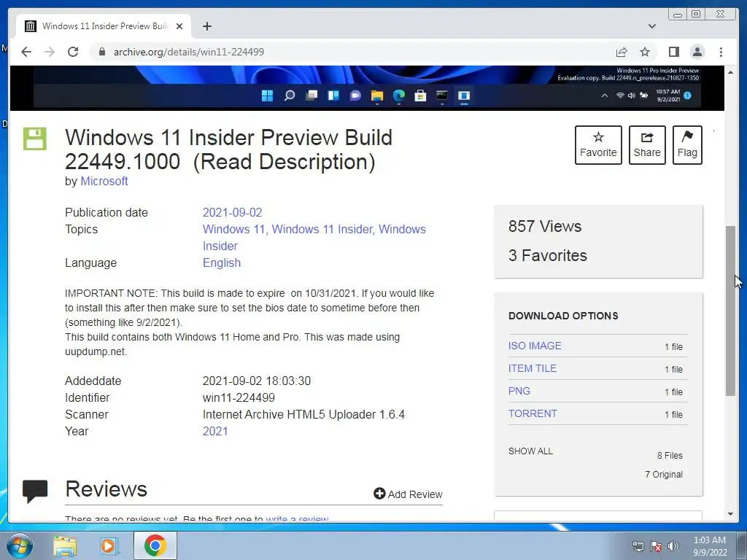Screen dimensions: 747x560
Task: Click the green floppy disk software icon
Action: (x=35, y=139)
